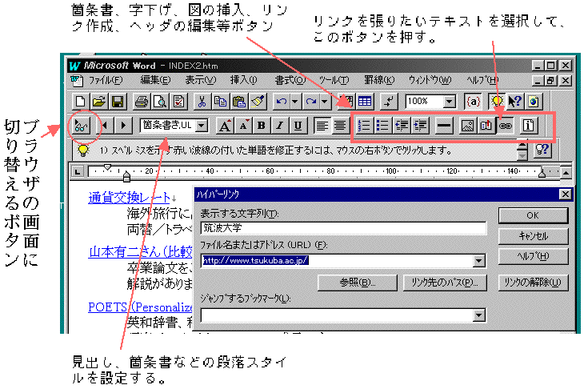Image resolution: width=588 pixels, height=389 pixels.
Task: Click the リンク先のパス(P)... button
Action: pos(444,283)
